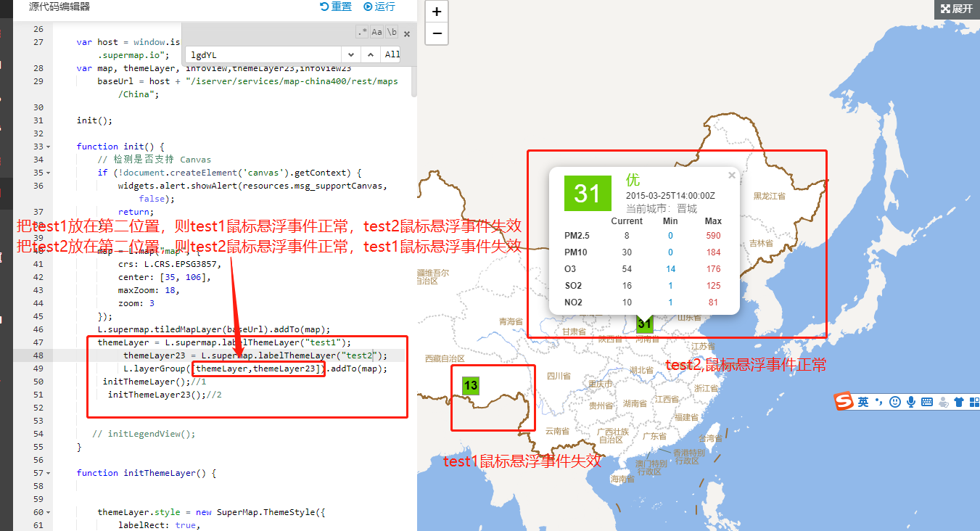Click the search field containing lgdYL
This screenshot has width=980, height=531.
pos(262,54)
